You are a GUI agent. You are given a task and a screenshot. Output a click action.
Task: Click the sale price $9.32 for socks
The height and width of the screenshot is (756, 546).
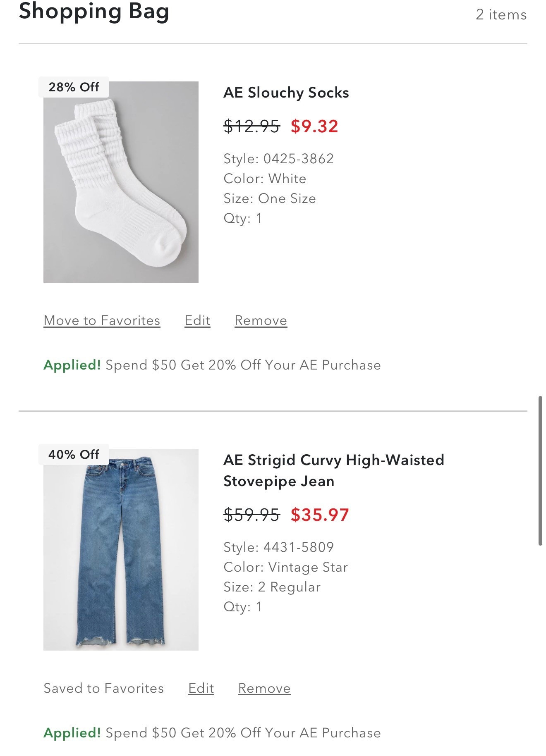click(315, 126)
